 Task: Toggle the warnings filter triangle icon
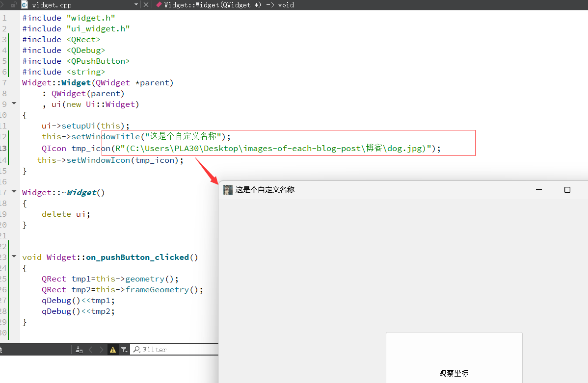[x=112, y=349]
